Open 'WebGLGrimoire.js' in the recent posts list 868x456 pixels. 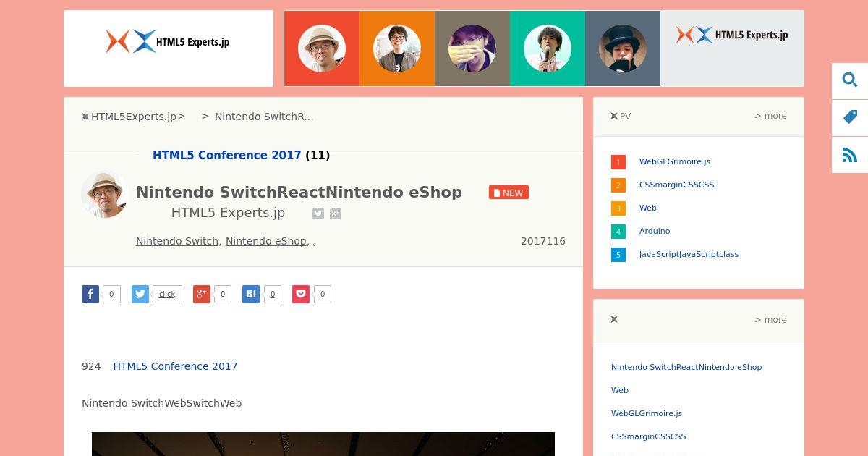(647, 413)
